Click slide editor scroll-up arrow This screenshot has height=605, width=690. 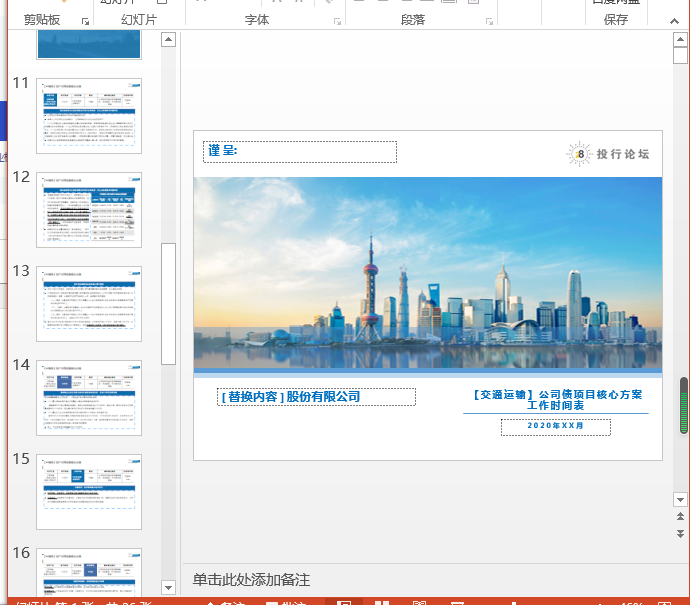[680, 40]
